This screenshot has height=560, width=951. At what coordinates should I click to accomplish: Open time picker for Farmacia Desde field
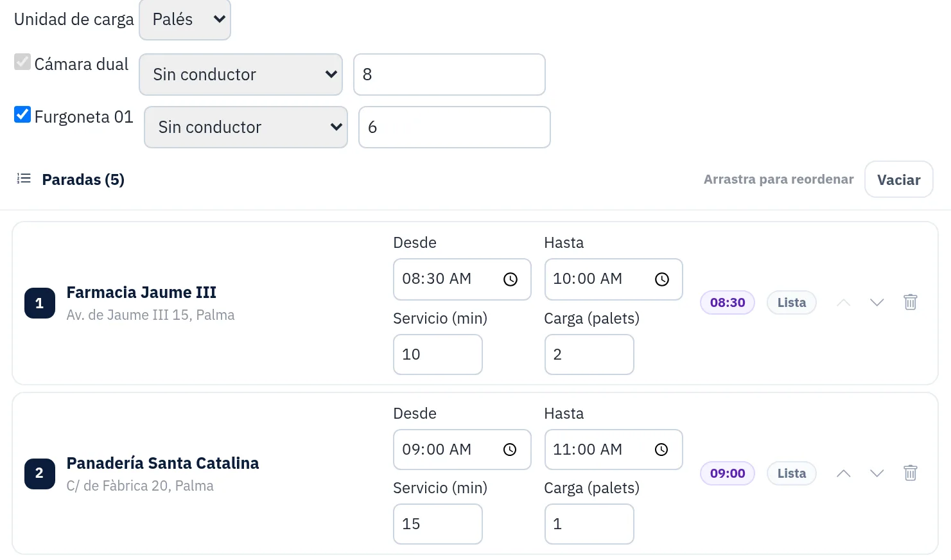click(510, 279)
